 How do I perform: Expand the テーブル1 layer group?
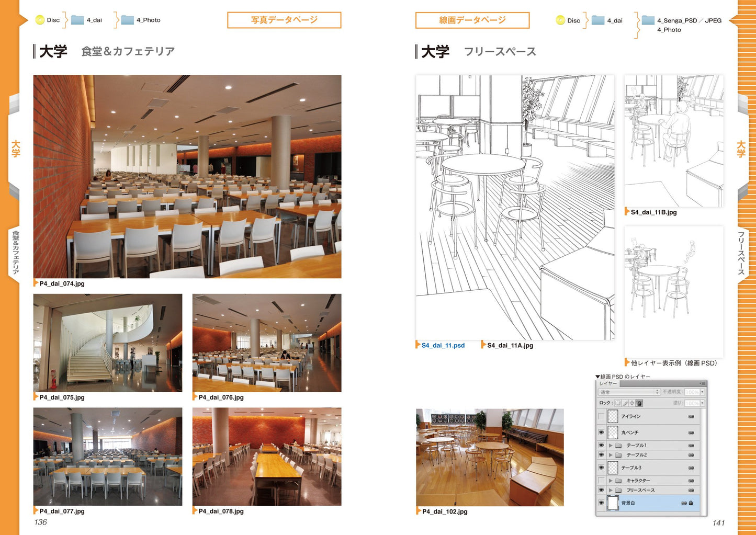[x=611, y=446]
